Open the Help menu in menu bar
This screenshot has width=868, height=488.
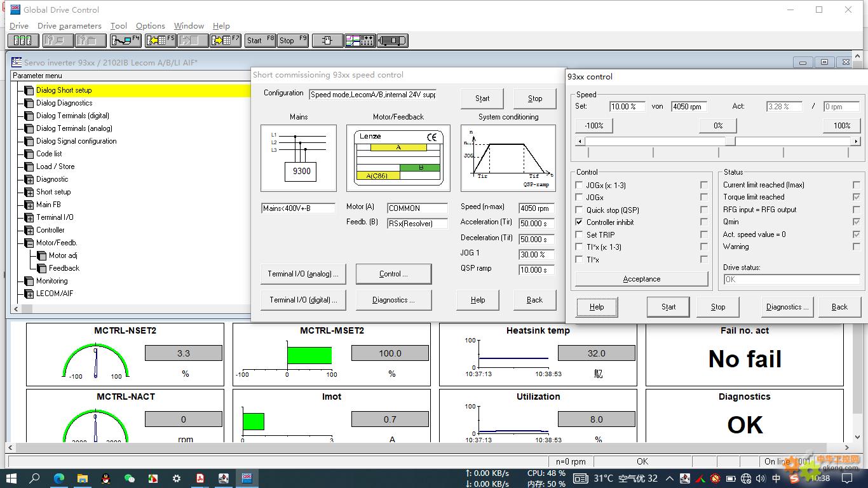click(x=221, y=26)
